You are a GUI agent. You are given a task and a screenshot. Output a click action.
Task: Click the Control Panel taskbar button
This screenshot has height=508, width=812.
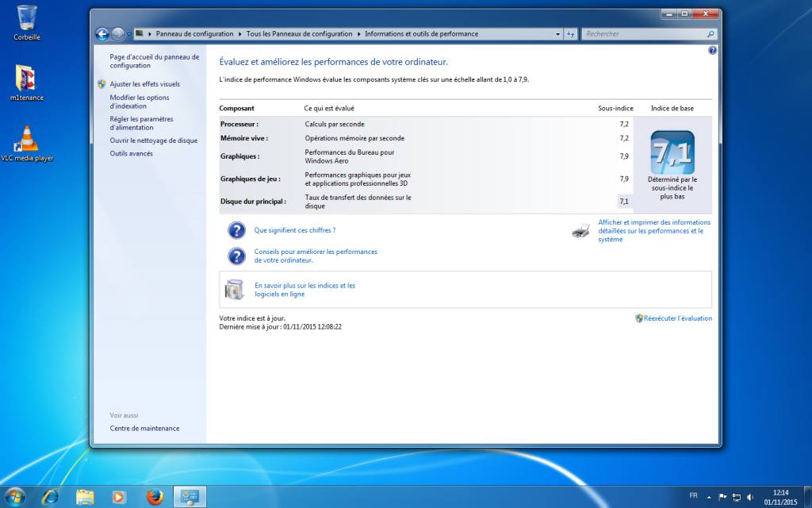[190, 497]
